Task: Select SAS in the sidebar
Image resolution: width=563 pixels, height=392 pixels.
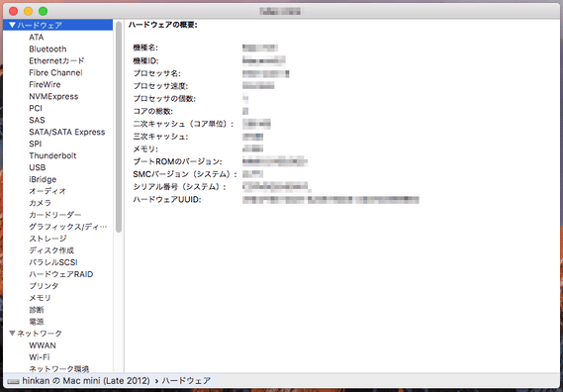Action: [37, 120]
